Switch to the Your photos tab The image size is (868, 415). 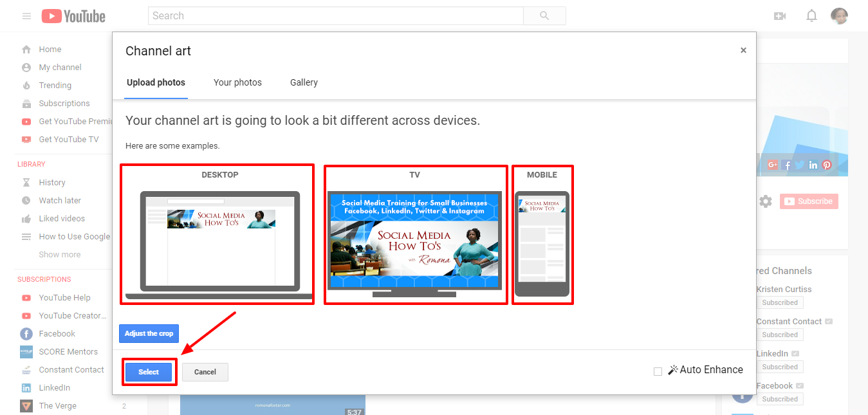point(237,82)
